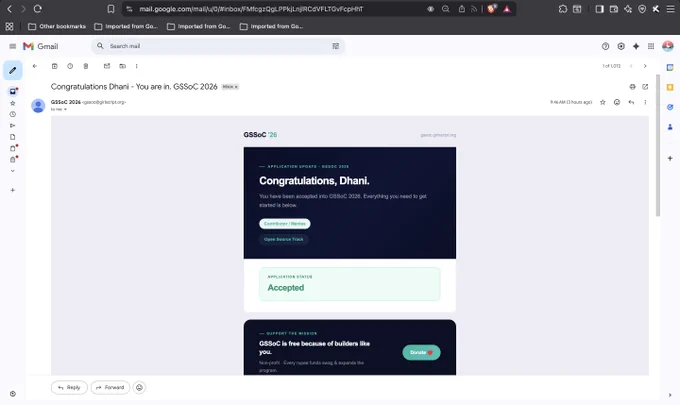Screen dimensions: 680x405
Task: Star the GSSoC 2026 message
Action: click(602, 102)
